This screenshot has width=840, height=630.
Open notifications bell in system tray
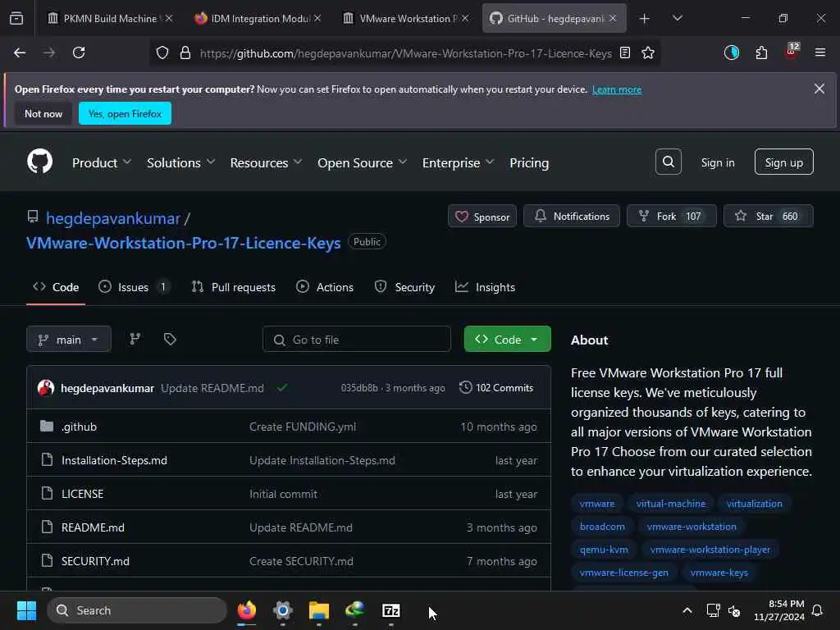coord(817,610)
